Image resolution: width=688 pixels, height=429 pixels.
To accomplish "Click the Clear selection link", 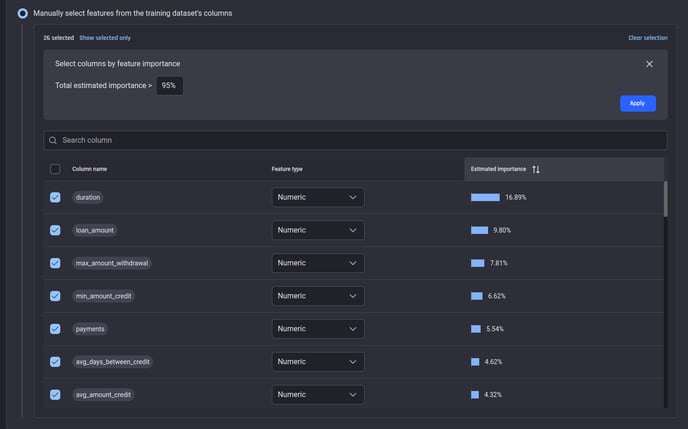I will coord(648,38).
